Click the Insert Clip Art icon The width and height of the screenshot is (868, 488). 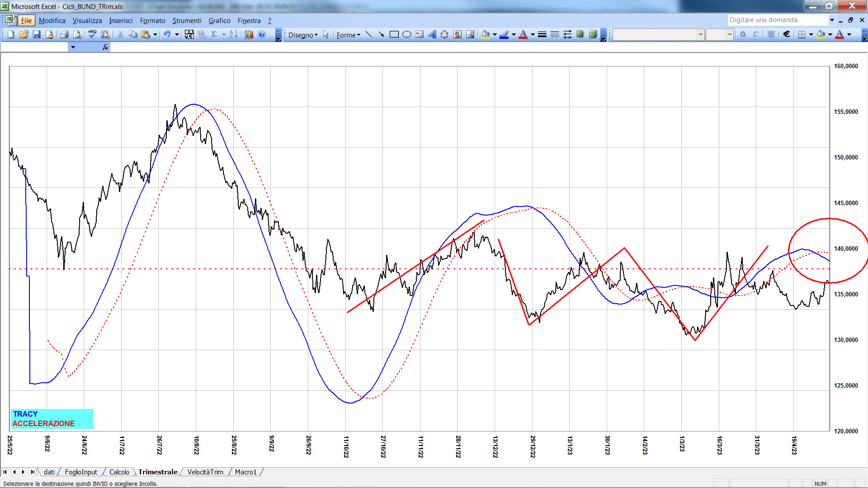pos(458,34)
